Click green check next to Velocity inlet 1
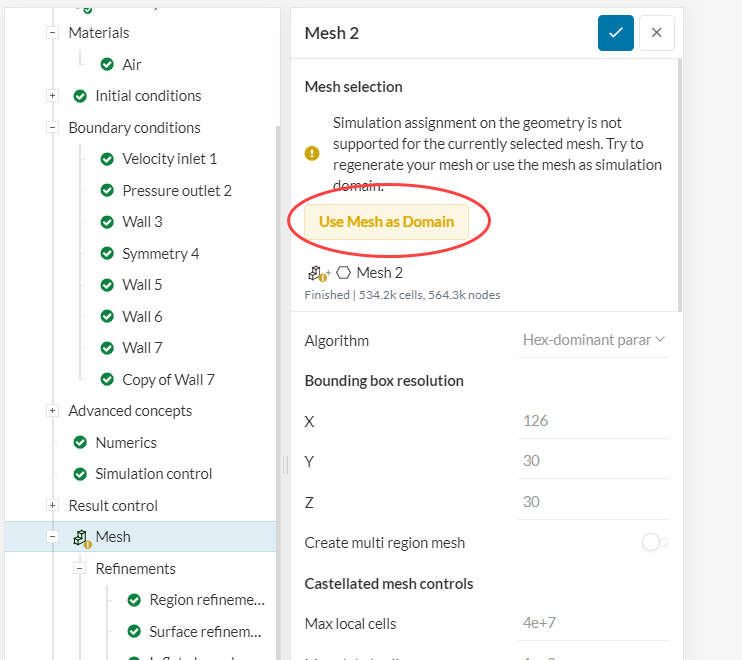The image size is (742, 660). 107,159
